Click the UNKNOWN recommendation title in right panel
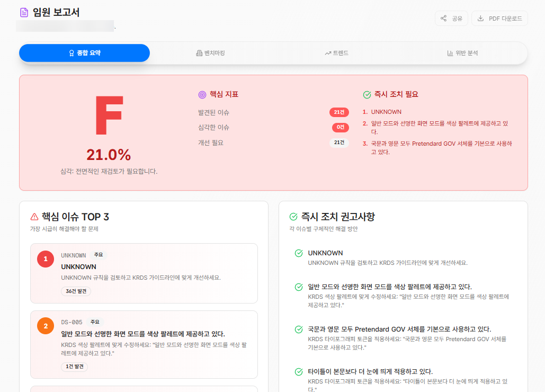Screen dimensions: 545x392 pyautogui.click(x=325, y=253)
